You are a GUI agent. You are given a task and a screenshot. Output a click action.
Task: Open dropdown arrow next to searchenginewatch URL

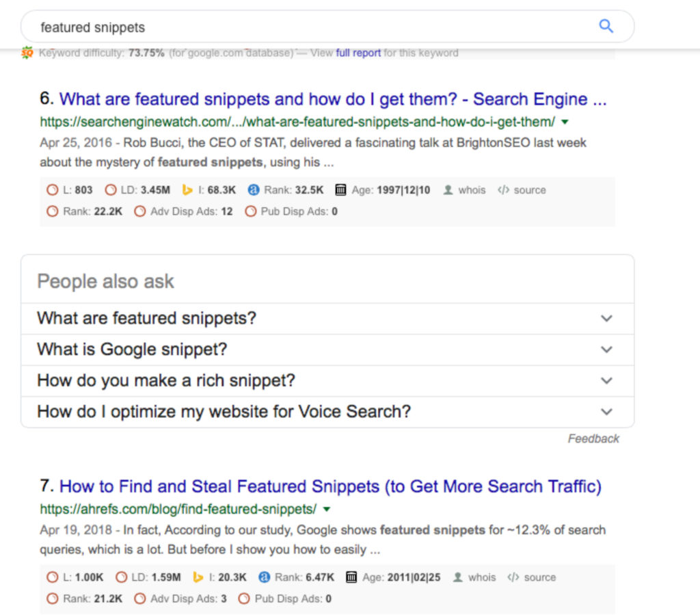pyautogui.click(x=565, y=122)
